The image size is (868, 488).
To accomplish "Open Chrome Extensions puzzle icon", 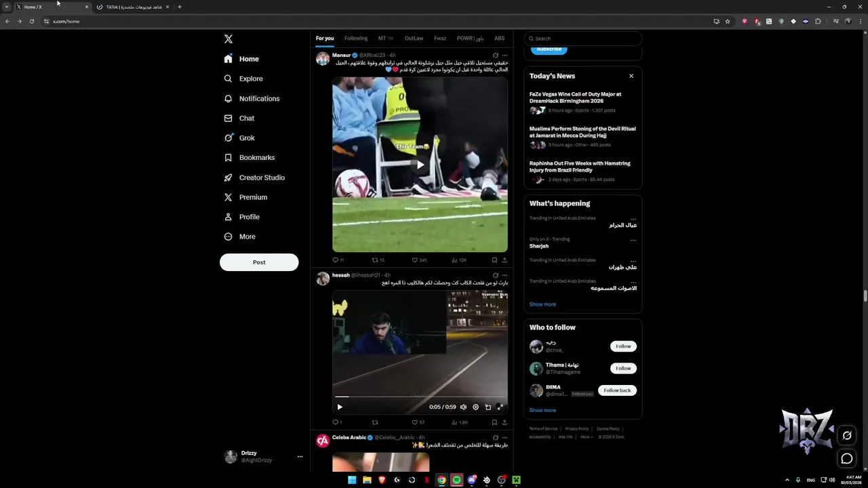I will pyautogui.click(x=818, y=21).
